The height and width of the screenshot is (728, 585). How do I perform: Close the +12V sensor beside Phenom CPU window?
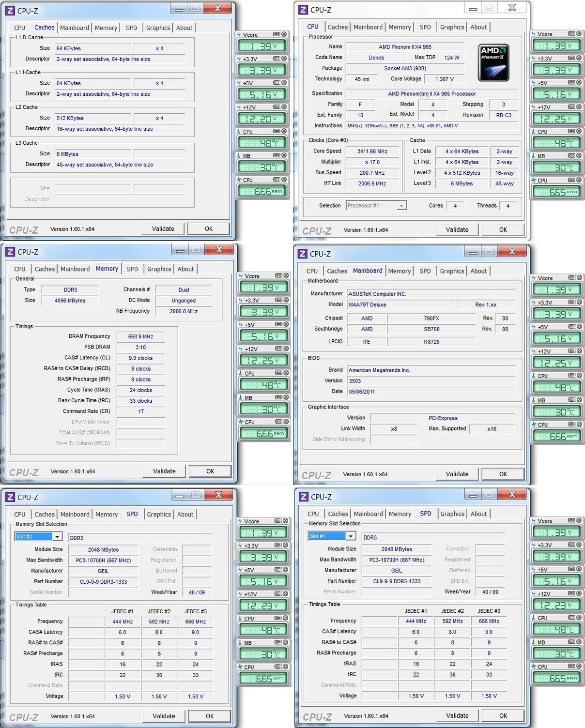579,107
